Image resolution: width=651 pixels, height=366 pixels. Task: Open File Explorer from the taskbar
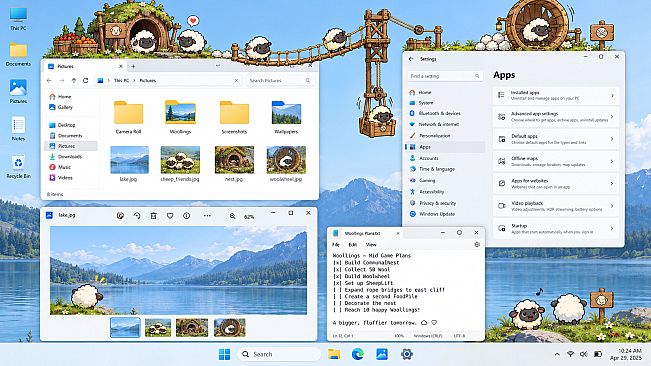334,354
